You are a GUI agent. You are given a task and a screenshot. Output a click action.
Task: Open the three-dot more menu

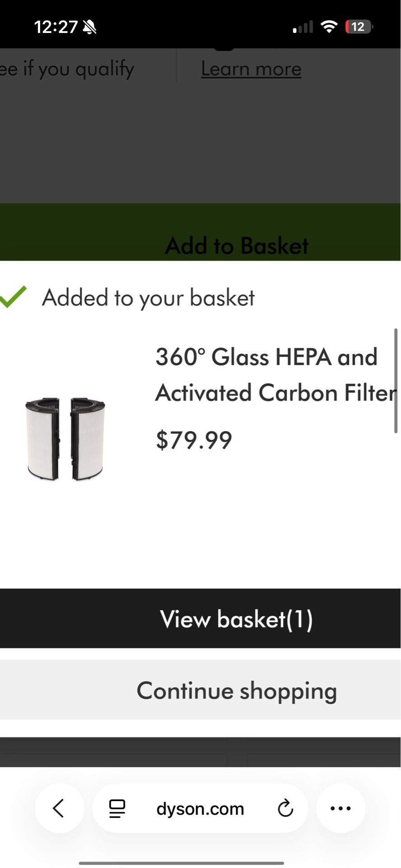point(340,808)
